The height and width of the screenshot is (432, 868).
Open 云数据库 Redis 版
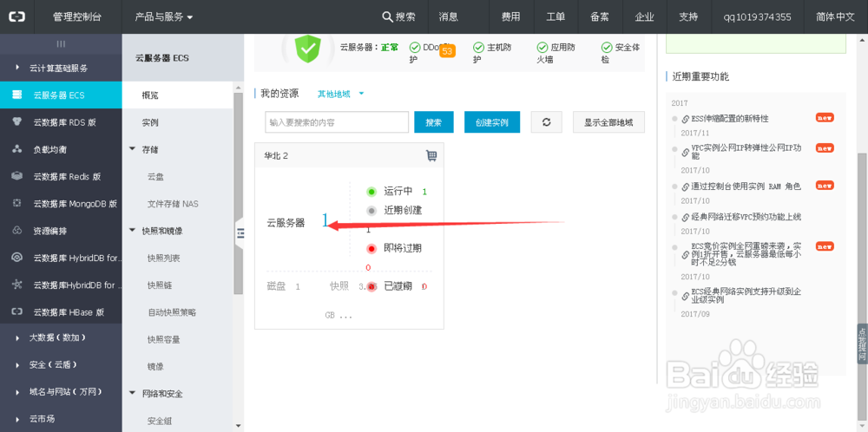(x=67, y=176)
